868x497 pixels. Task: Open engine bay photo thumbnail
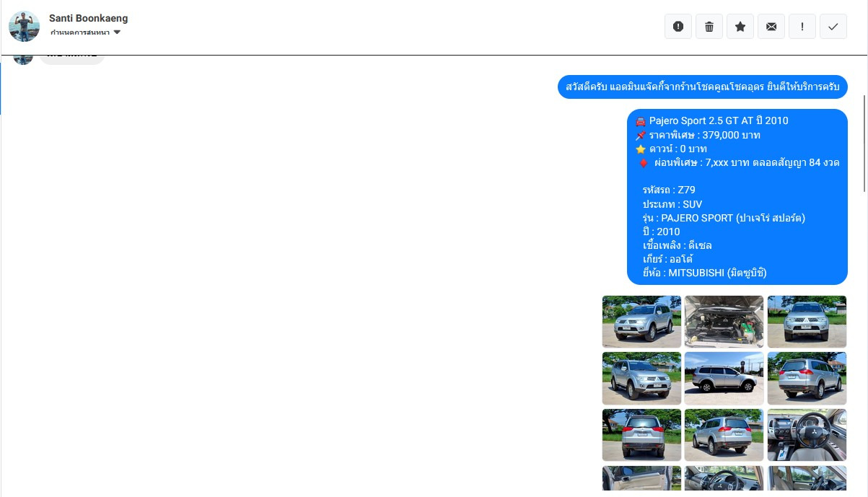pyautogui.click(x=724, y=322)
